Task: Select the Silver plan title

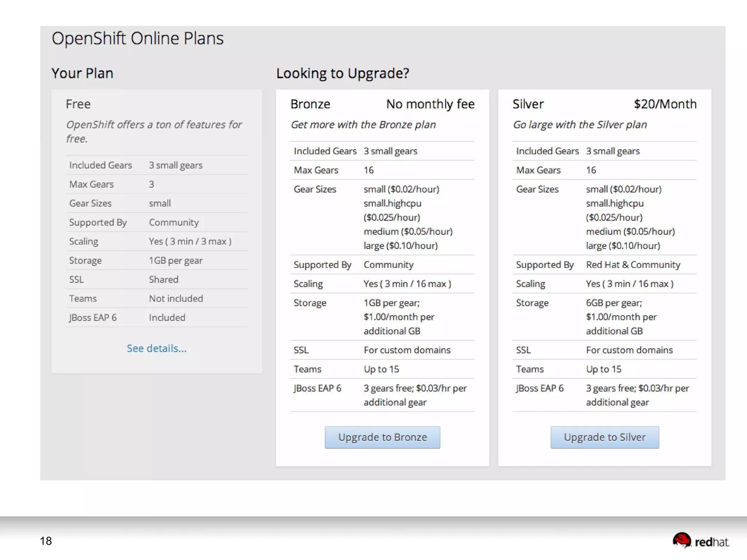Action: [x=528, y=104]
